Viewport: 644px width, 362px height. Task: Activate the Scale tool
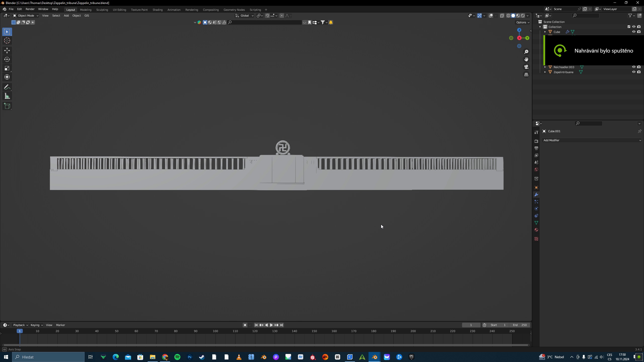click(7, 68)
